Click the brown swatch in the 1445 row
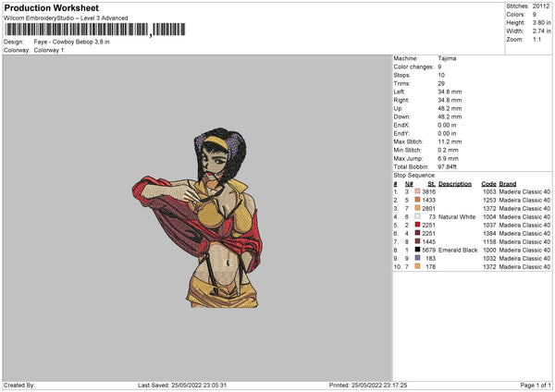The image size is (555, 392). pos(417,241)
